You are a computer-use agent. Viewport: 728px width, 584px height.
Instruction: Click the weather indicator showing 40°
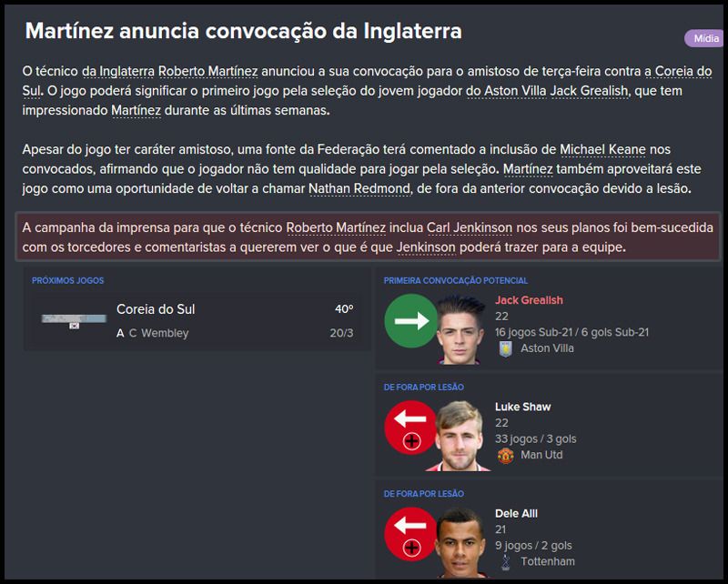[342, 307]
